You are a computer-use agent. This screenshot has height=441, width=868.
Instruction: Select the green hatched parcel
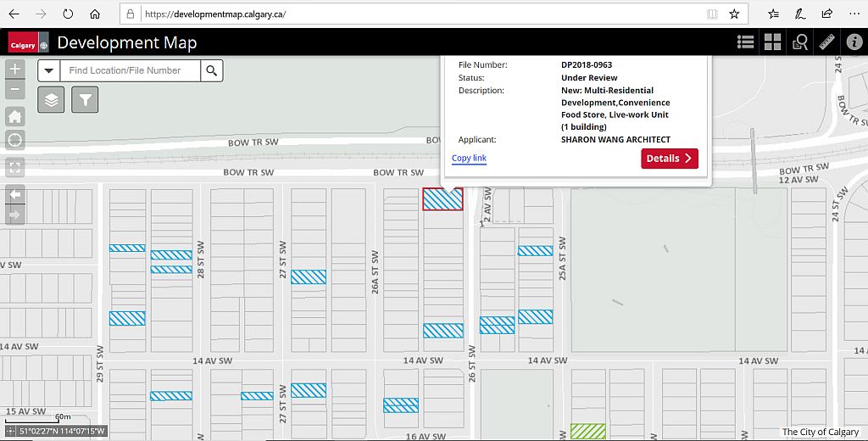tap(588, 431)
